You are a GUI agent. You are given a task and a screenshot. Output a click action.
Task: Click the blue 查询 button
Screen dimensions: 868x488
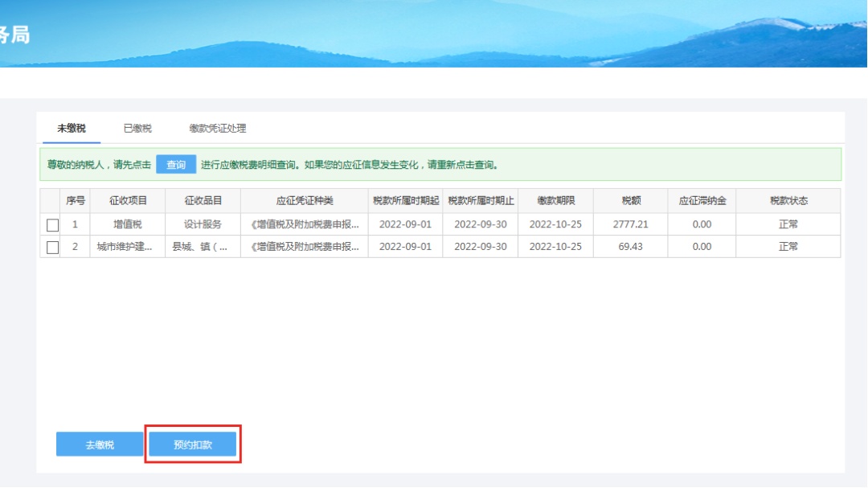(x=176, y=165)
